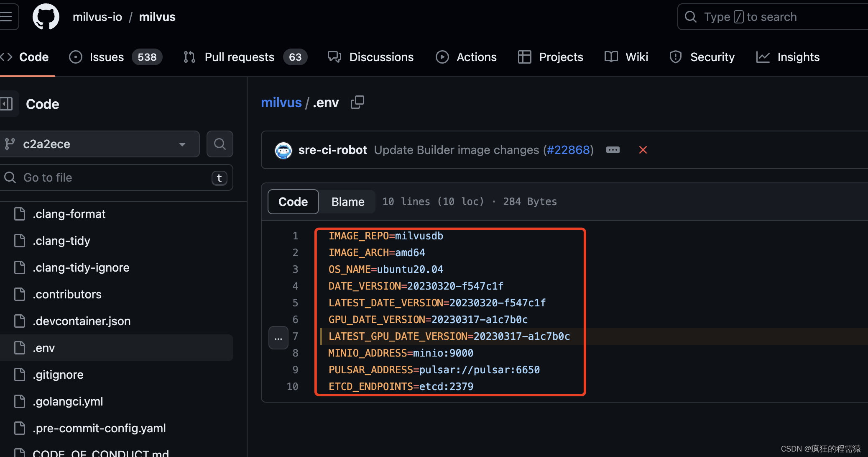Image resolution: width=868 pixels, height=457 pixels.
Task: Open .gitignore in the file tree
Action: click(58, 375)
